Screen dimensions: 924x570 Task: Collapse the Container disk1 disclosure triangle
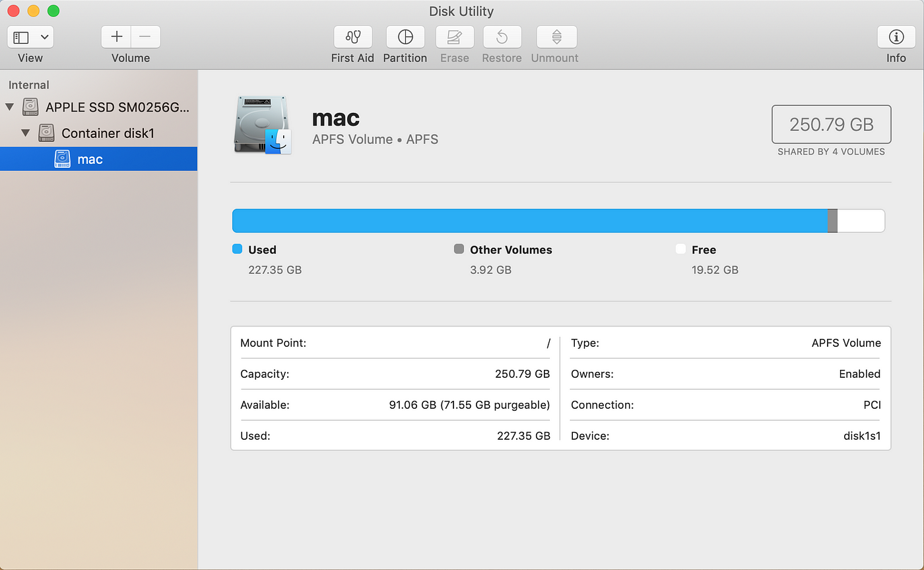point(25,133)
